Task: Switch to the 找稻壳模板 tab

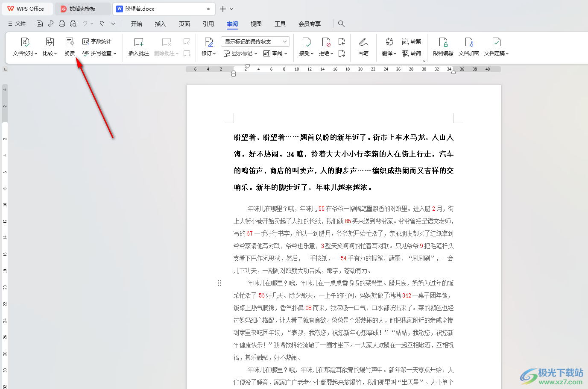Action: pyautogui.click(x=83, y=9)
